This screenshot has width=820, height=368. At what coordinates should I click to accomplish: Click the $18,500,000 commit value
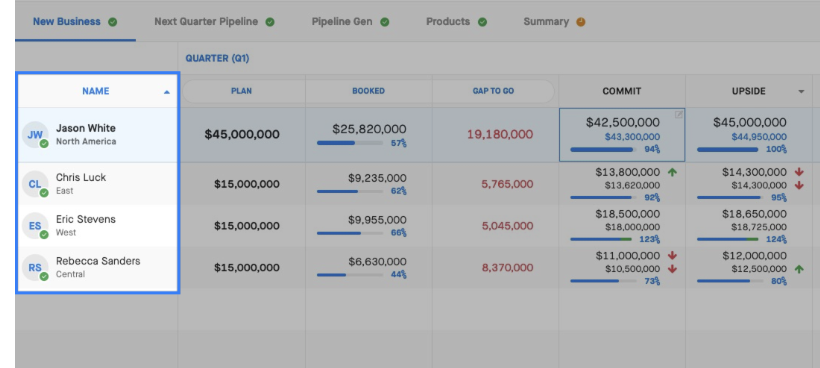(x=628, y=214)
